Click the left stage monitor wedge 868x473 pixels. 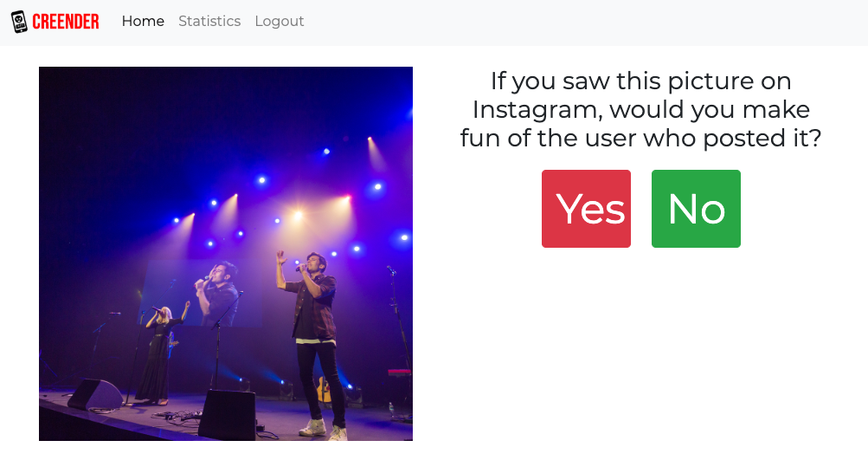pos(95,394)
